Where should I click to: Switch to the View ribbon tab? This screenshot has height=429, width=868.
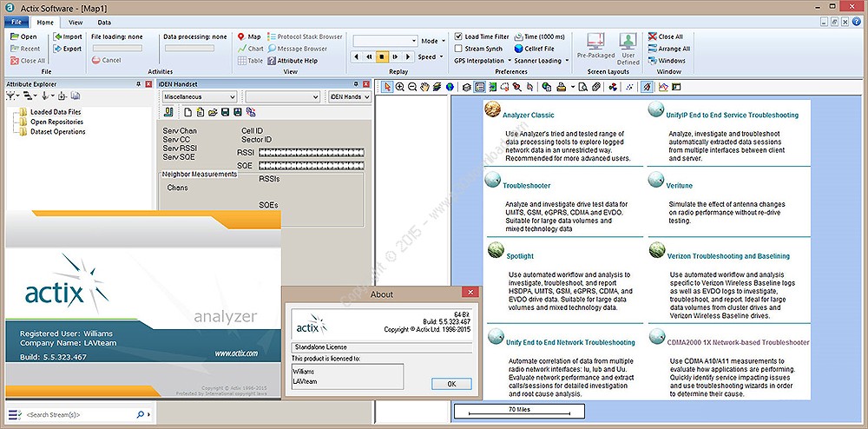click(76, 23)
